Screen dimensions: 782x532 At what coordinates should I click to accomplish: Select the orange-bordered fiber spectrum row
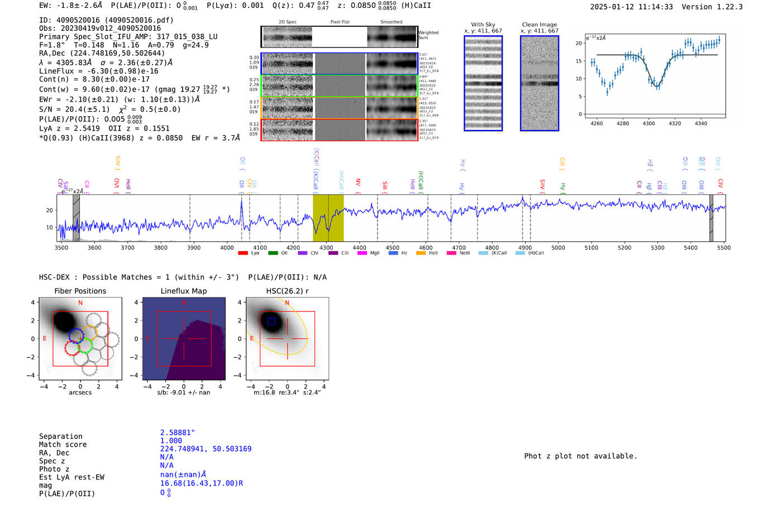pos(339,108)
